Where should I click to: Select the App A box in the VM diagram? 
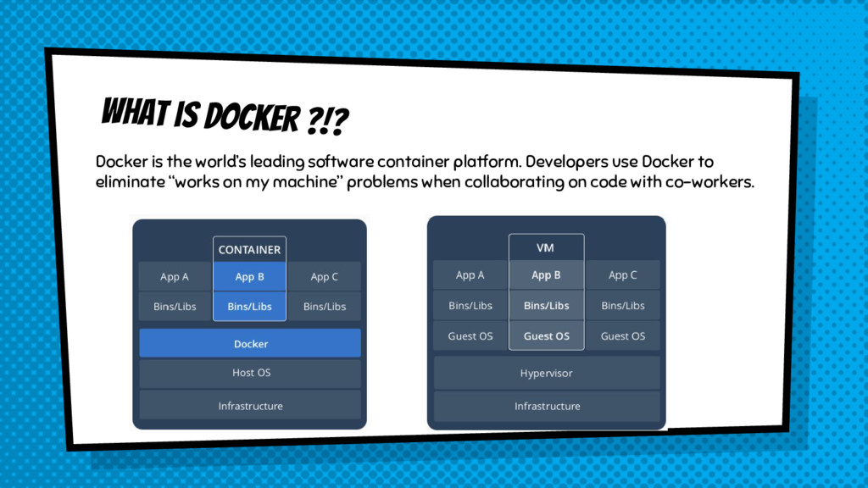470,275
